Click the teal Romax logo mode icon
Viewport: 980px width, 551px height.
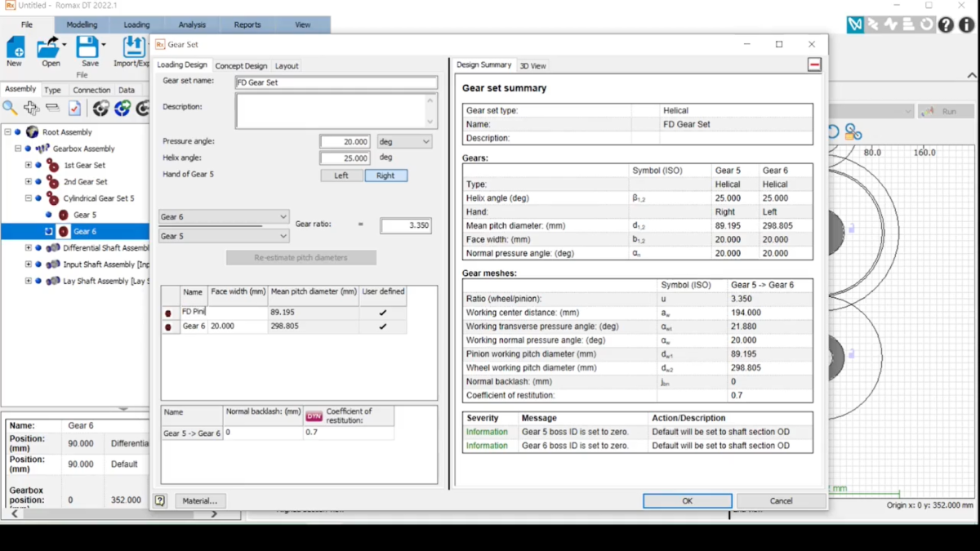(x=855, y=25)
